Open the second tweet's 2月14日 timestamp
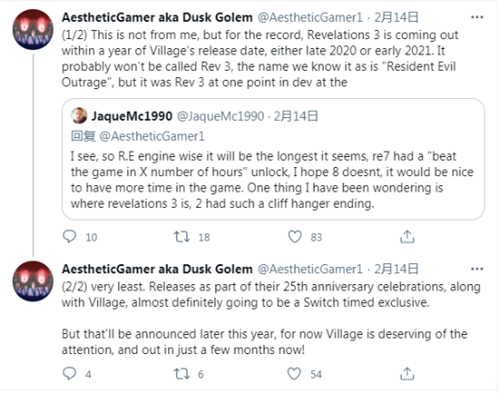500x393 pixels. point(396,269)
